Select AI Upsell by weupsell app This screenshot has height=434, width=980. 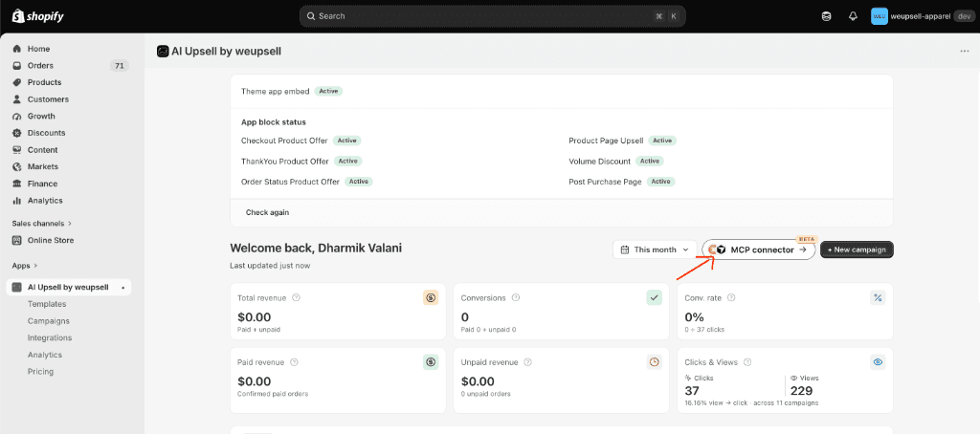tap(69, 287)
